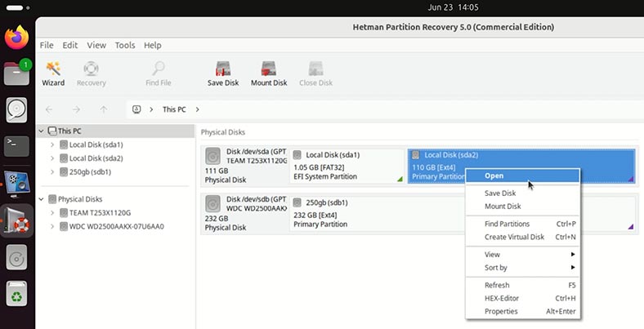Click the Disk /dev/sda drive icon
This screenshot has width=644, height=329.
click(212, 156)
